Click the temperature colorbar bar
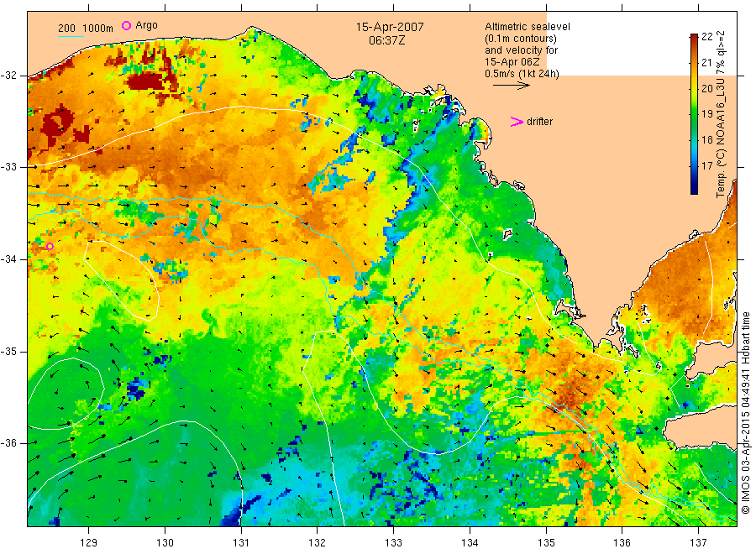This screenshot has height=554, width=756. pyautogui.click(x=695, y=114)
